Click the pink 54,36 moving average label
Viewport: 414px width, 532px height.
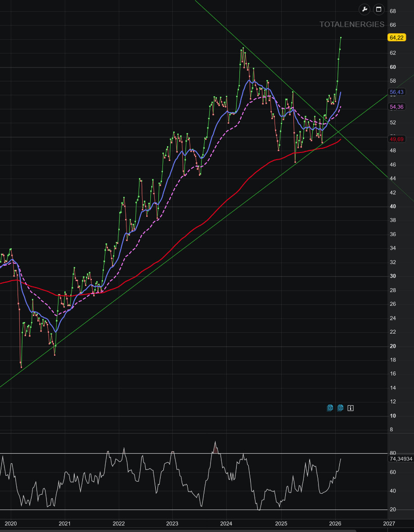pos(396,107)
